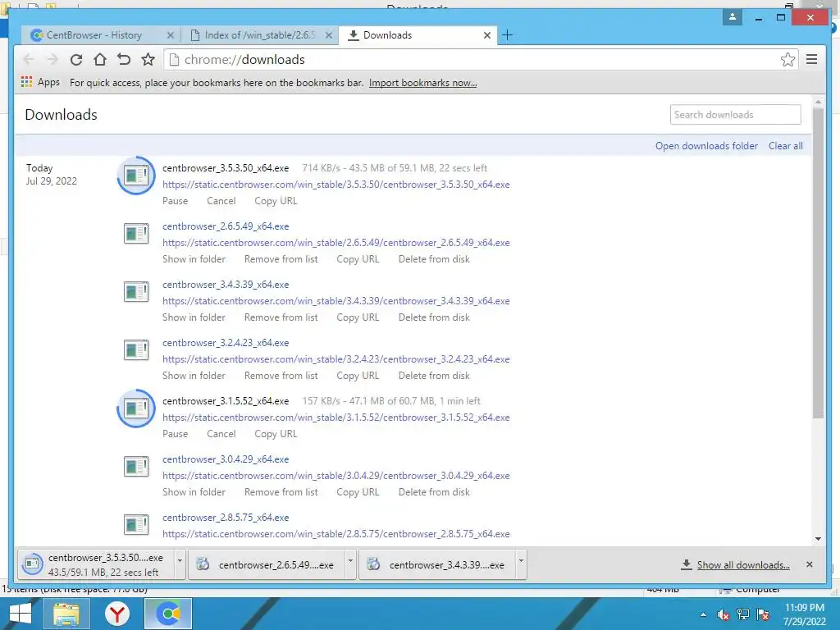Click Show all downloads link

(x=743, y=564)
